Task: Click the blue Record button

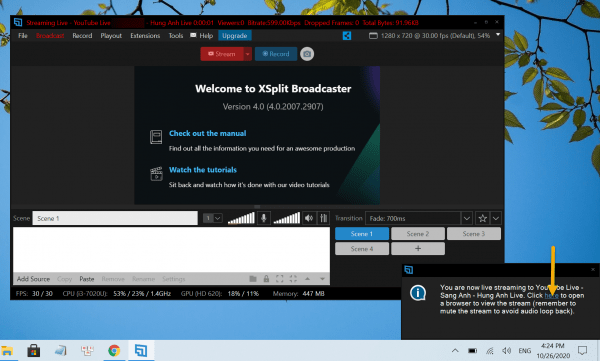Action: [x=276, y=54]
